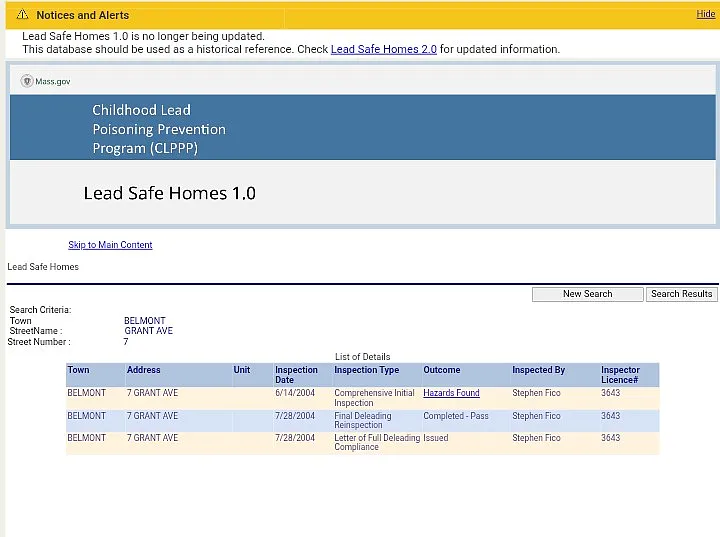Viewport: 720px width, 537px height.
Task: Click the Inspection Date column header
Action: click(x=296, y=375)
